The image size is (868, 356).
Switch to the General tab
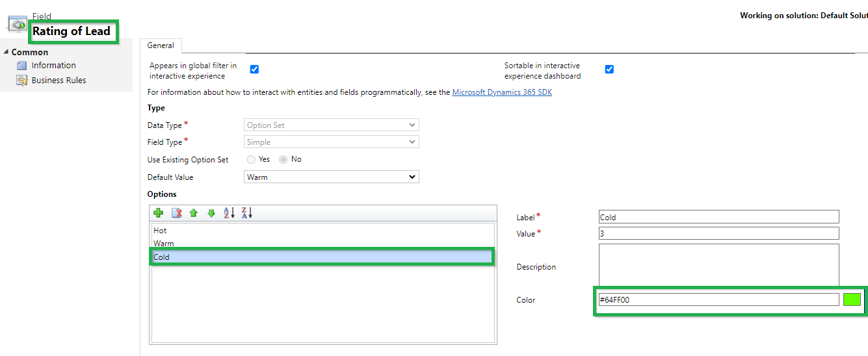point(161,45)
